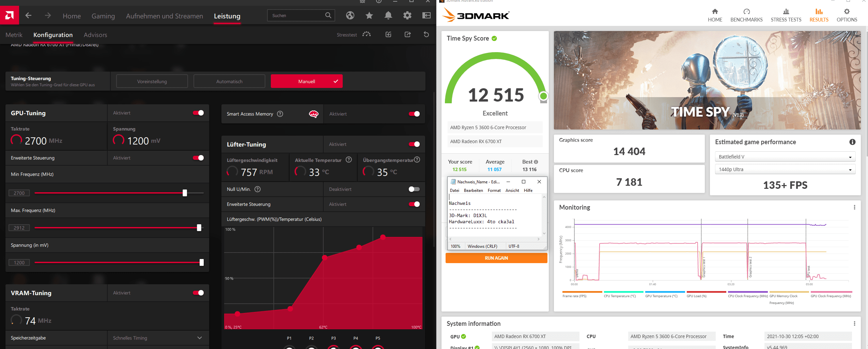Viewport: 868px width, 349px height.
Task: Open the Hilfe menu in Notepad
Action: tap(528, 191)
